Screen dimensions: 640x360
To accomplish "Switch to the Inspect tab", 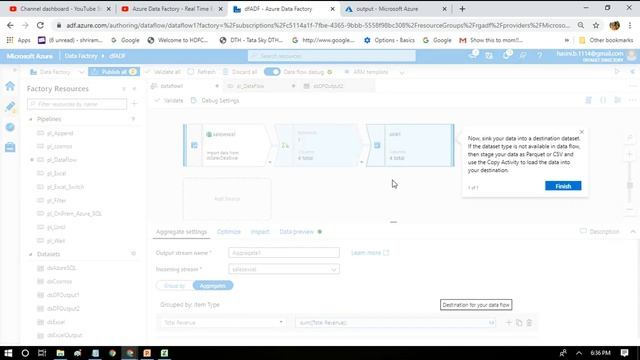I will click(260, 232).
